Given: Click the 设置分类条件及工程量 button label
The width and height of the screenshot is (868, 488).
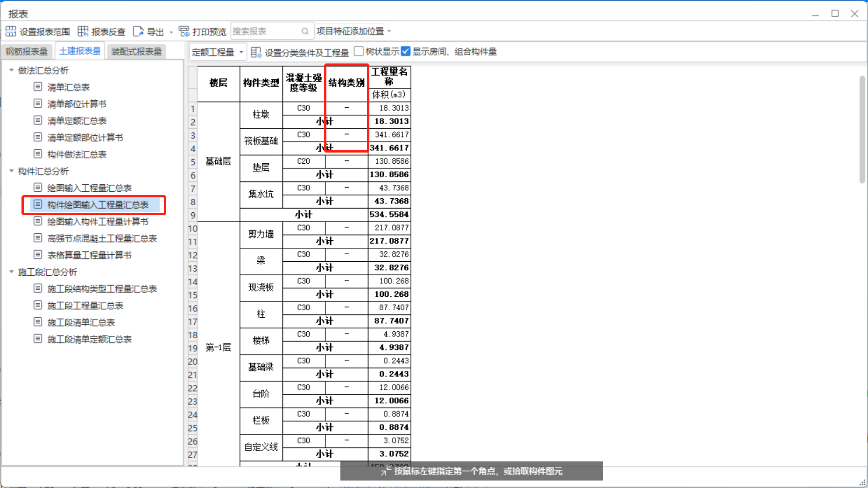Looking at the screenshot, I should point(307,53).
